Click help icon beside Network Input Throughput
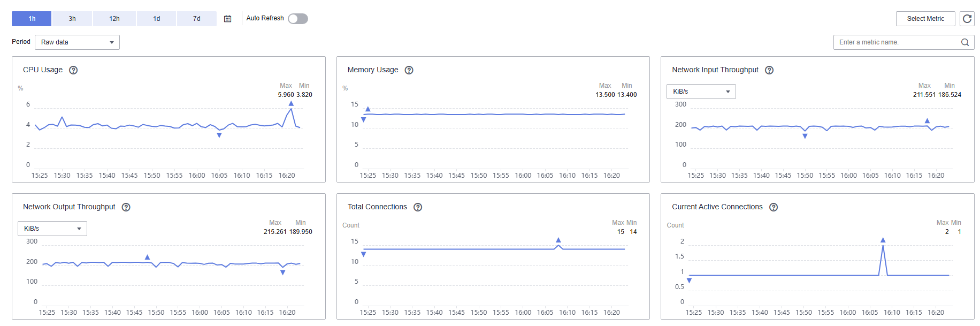Screen dimensions: 980x326 click(x=769, y=70)
